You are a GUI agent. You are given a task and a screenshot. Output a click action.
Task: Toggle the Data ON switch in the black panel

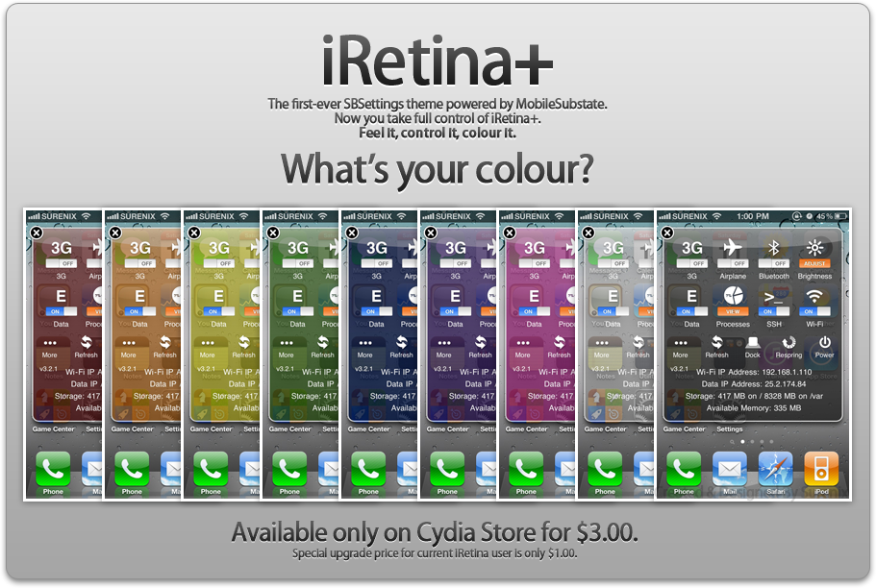coord(691,311)
